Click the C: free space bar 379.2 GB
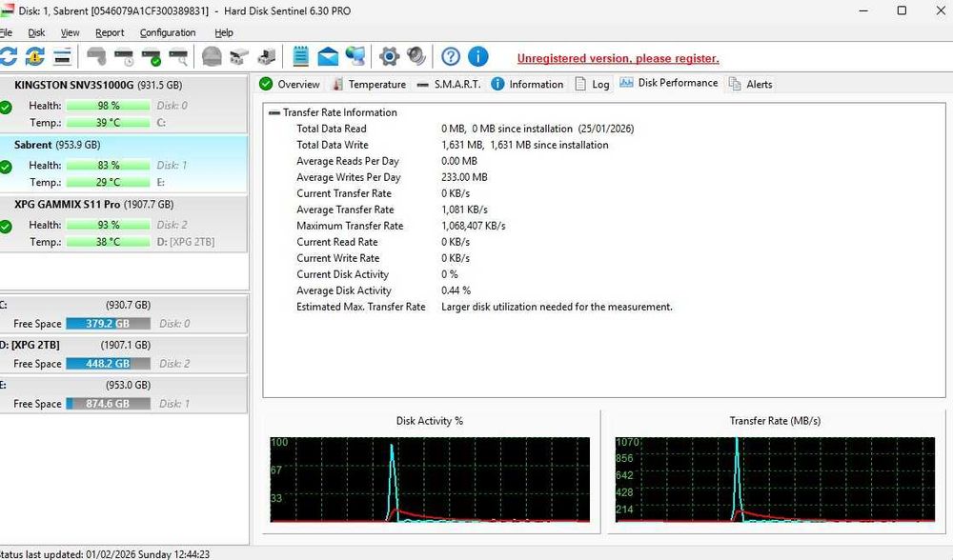The image size is (953, 560). (109, 323)
